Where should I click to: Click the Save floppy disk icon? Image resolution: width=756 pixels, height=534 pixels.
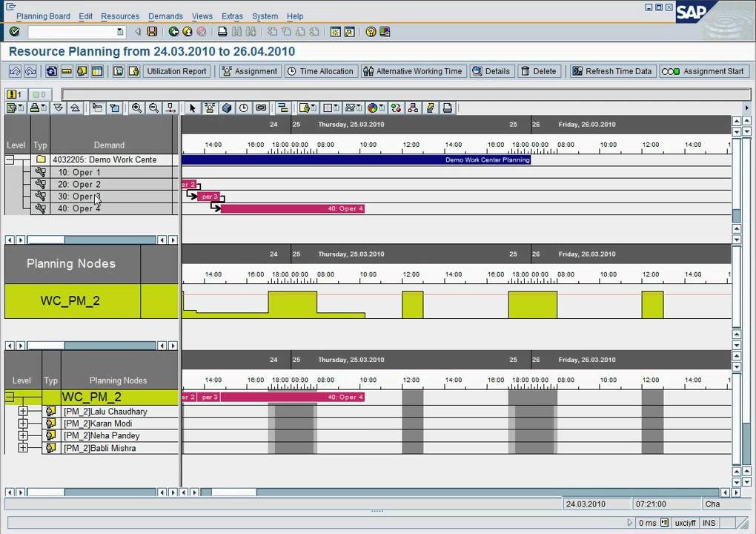tap(152, 32)
